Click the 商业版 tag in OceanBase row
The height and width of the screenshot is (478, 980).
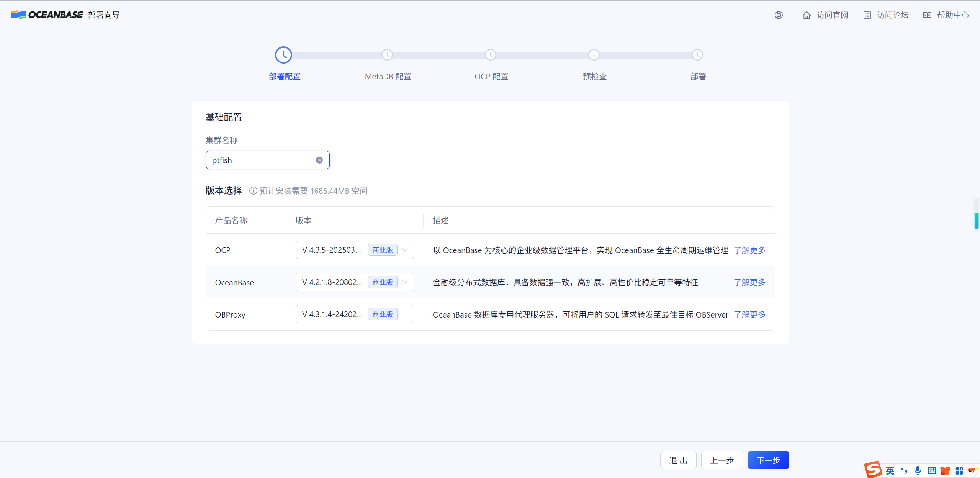pyautogui.click(x=383, y=282)
